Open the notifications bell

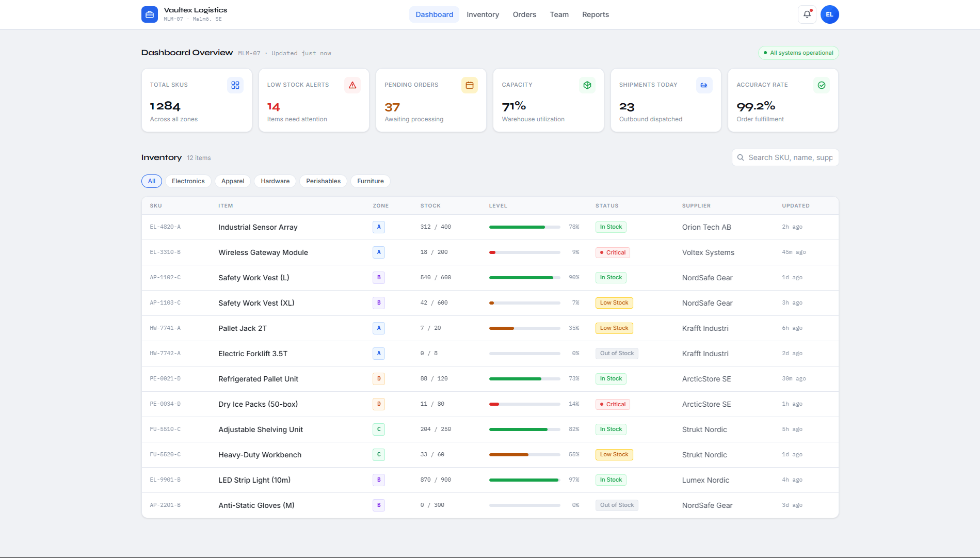807,14
